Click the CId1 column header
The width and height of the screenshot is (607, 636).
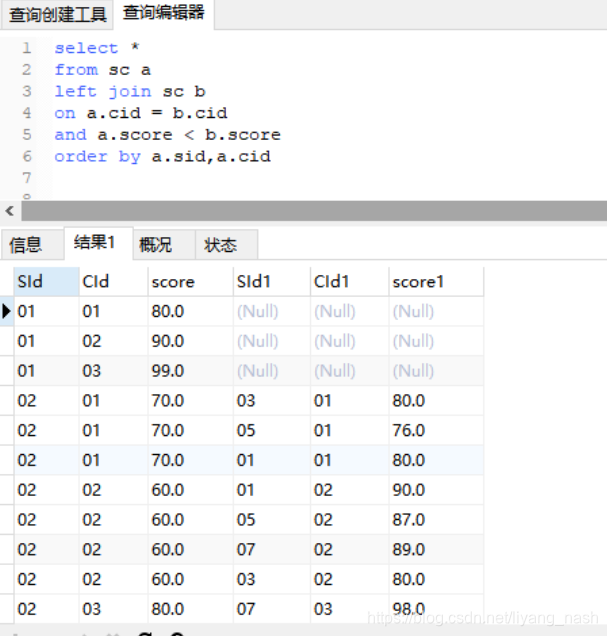350,281
